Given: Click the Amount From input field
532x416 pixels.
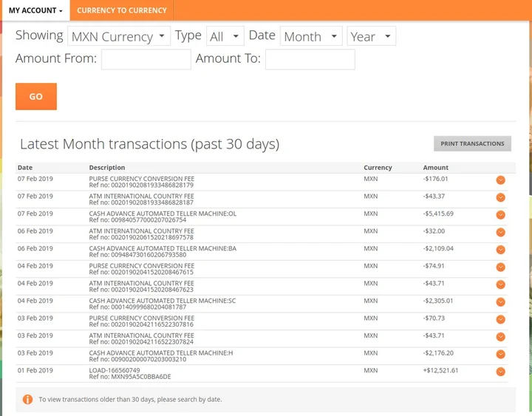Looking at the screenshot, I should 146,59.
